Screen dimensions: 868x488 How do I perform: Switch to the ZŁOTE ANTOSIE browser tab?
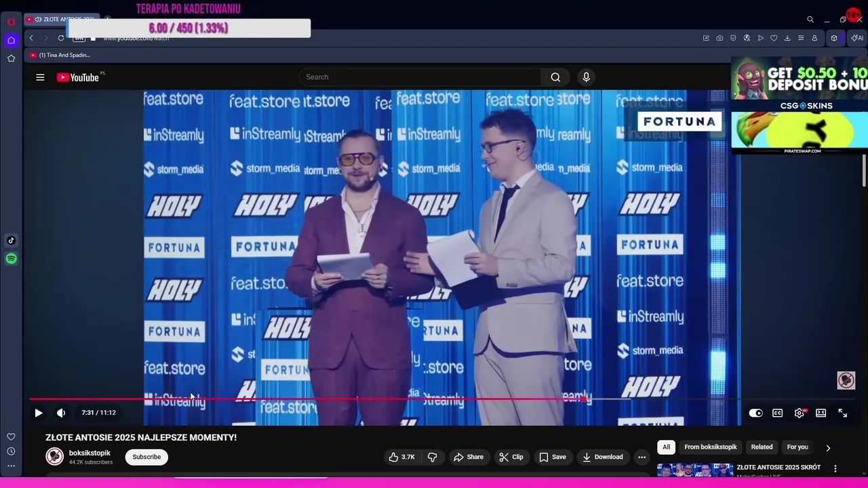tap(62, 19)
